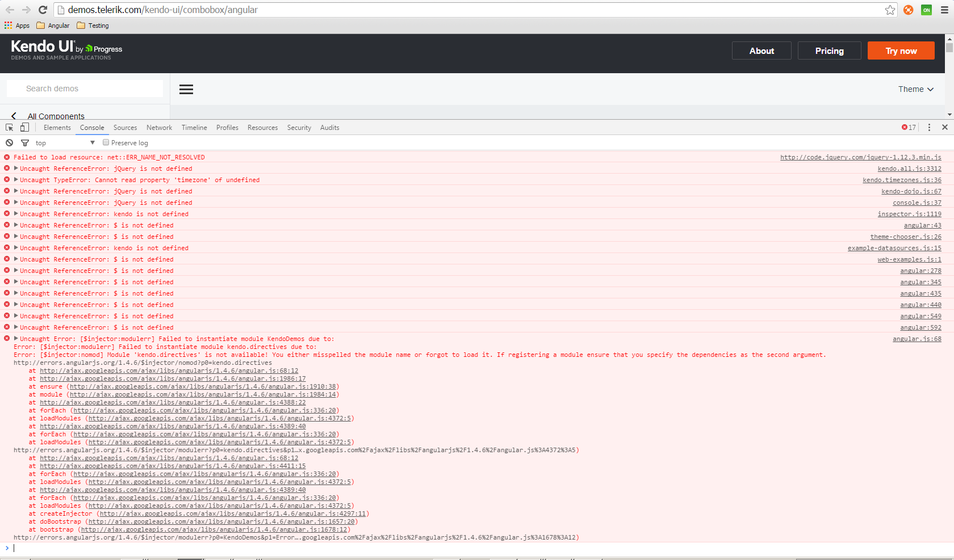954x560 pixels.
Task: Click the orange extension icon in the toolbar
Action: click(x=909, y=10)
